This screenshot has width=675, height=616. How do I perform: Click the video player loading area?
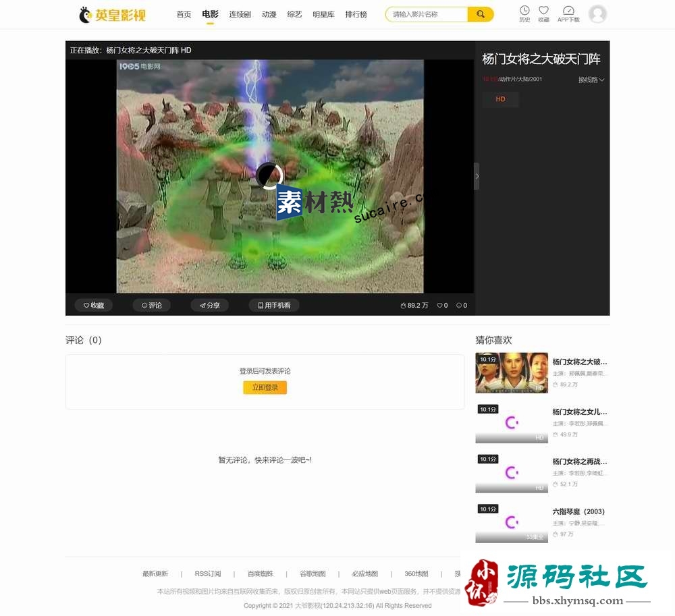click(x=270, y=176)
